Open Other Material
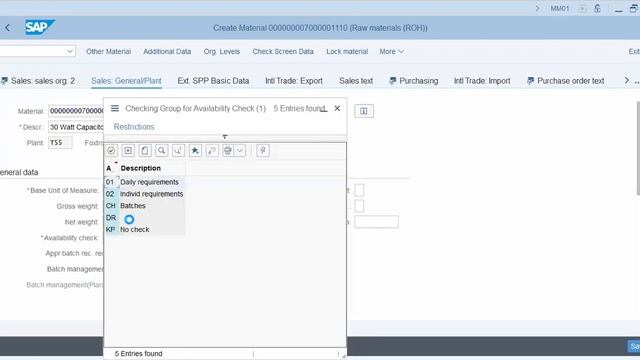Viewport: 640px width, 360px height. (x=109, y=51)
